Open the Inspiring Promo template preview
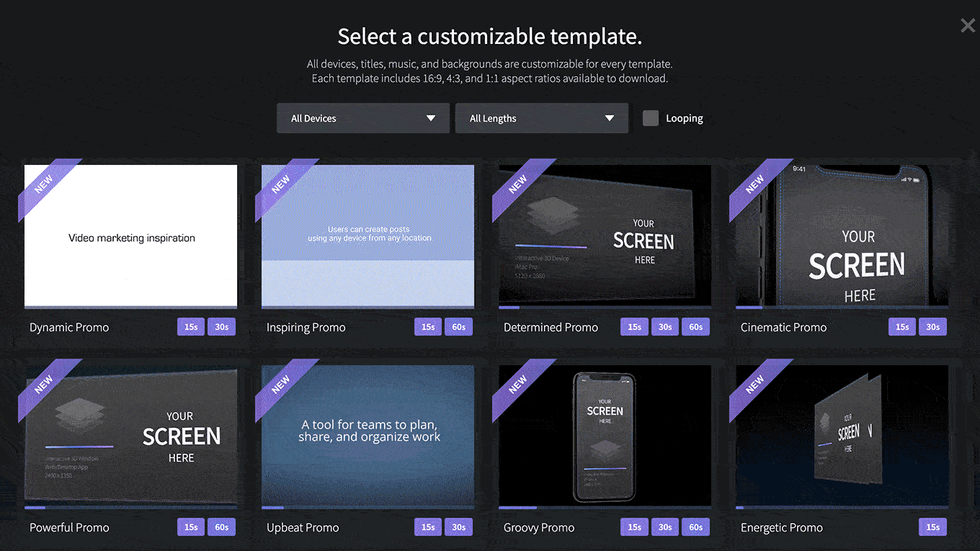This screenshot has width=980, height=551. 367,236
